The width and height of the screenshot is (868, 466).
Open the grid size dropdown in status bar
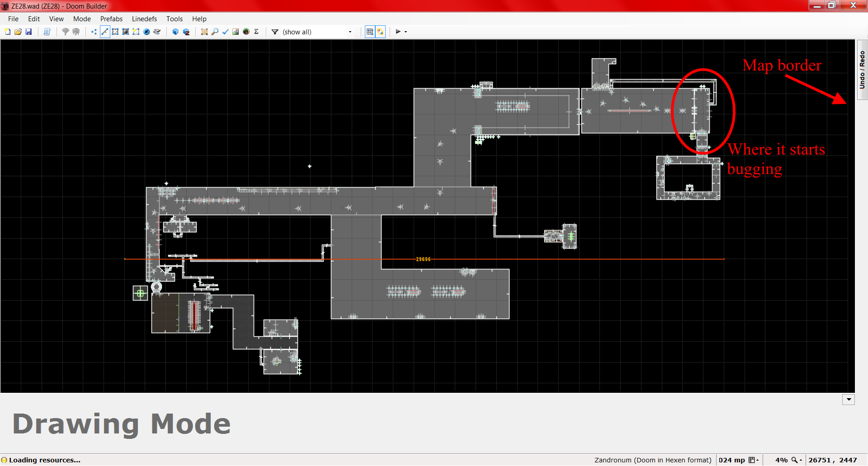click(753, 460)
